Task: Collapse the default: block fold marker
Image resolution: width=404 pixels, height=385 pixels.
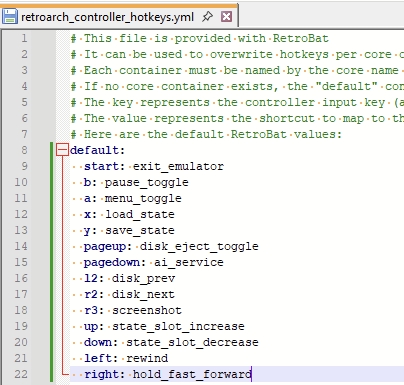Action: 62,150
